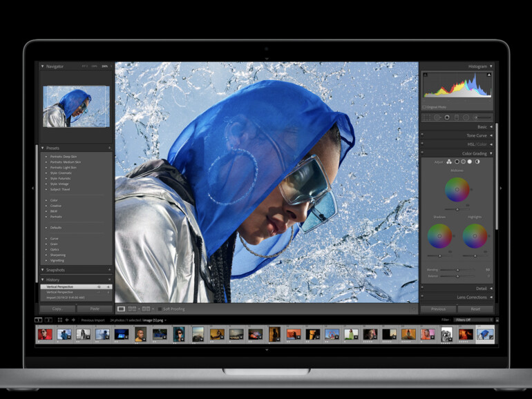Image resolution: width=532 pixels, height=399 pixels.
Task: Switch Color Grading to the Midtones wheel
Action: coord(463,162)
